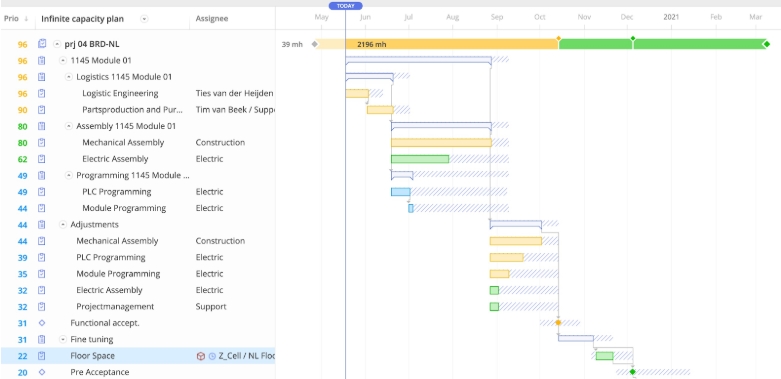Screen dimensions: 781x379
Task: Sort by Prio column arrow
Action: [26, 19]
